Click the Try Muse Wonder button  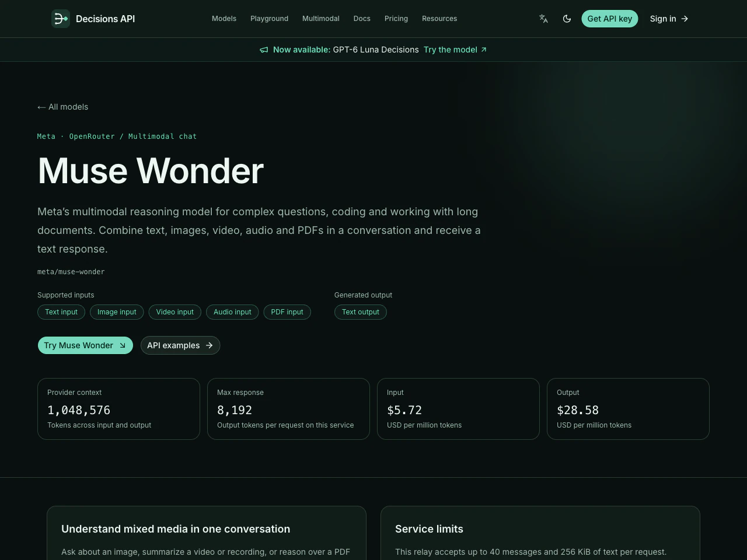[x=85, y=345]
